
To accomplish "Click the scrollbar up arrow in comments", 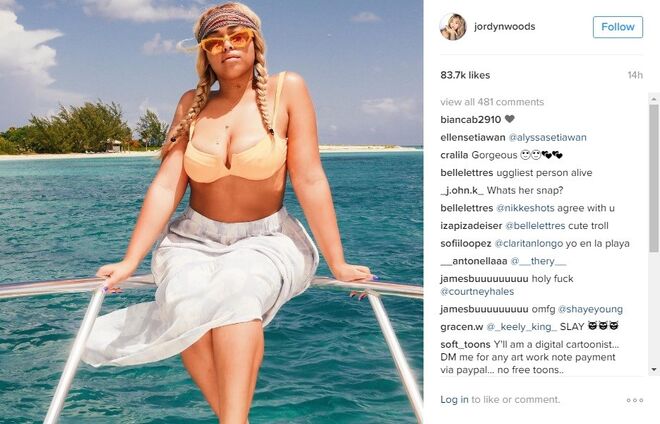I will tap(654, 99).
